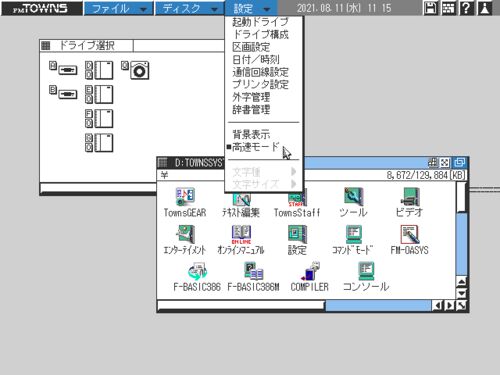Viewport: 500px width, 375px height.
Task: Click the ドライブ選択 window menu icon
Action: (x=46, y=46)
